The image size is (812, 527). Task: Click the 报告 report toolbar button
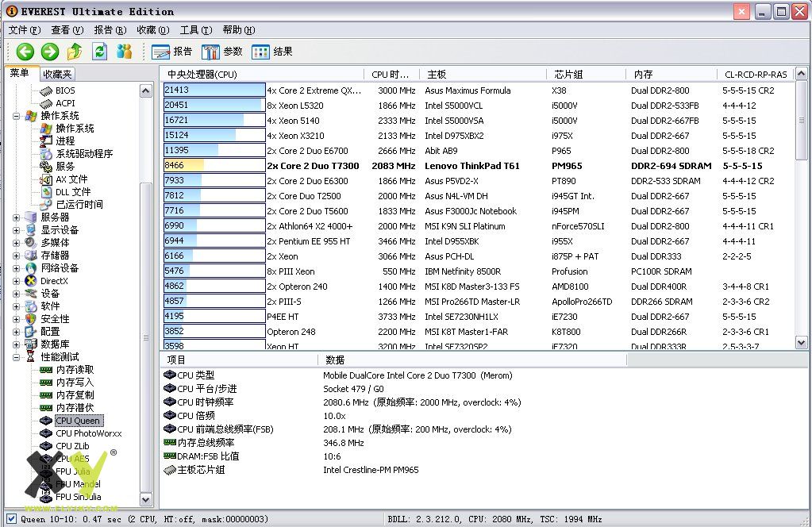tap(172, 52)
